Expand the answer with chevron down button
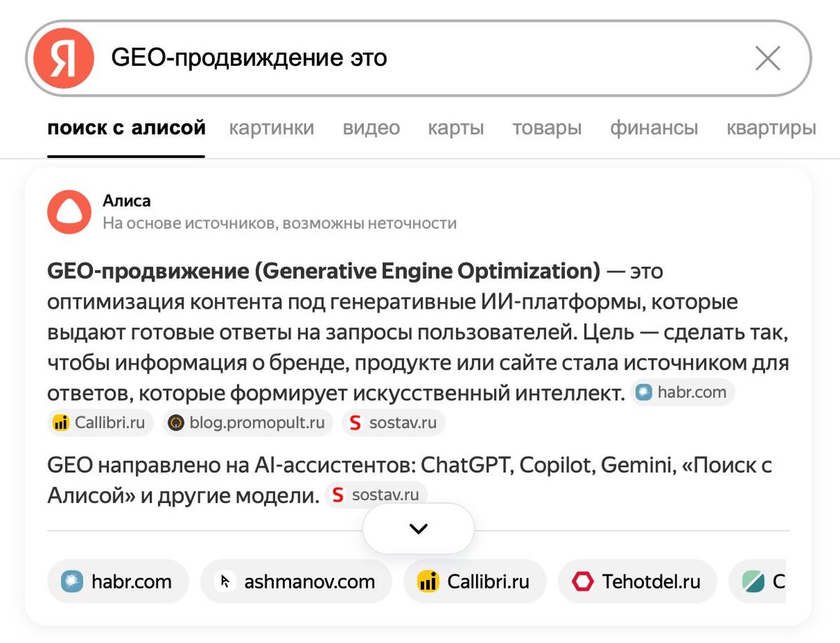This screenshot has height=643, width=840. click(x=419, y=529)
